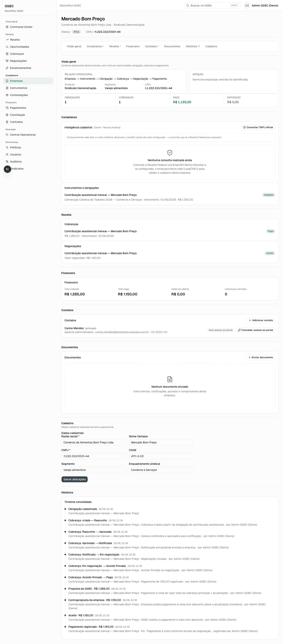Click Salvar alterações button
Viewport: 283px width, 644px height.
point(74,479)
